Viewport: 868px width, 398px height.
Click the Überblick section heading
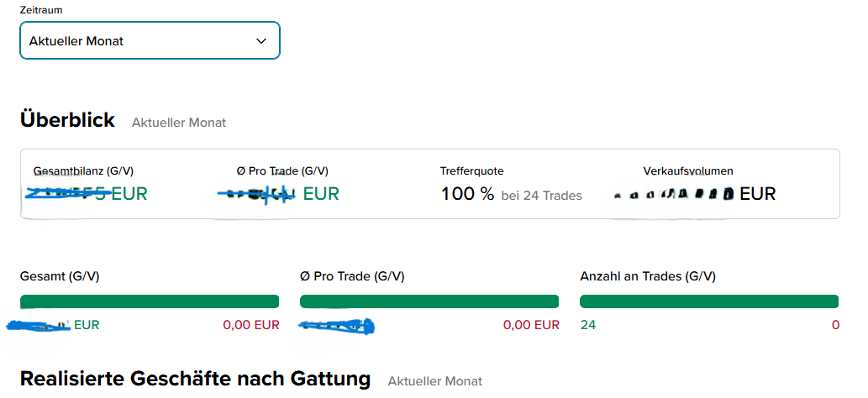(x=67, y=120)
